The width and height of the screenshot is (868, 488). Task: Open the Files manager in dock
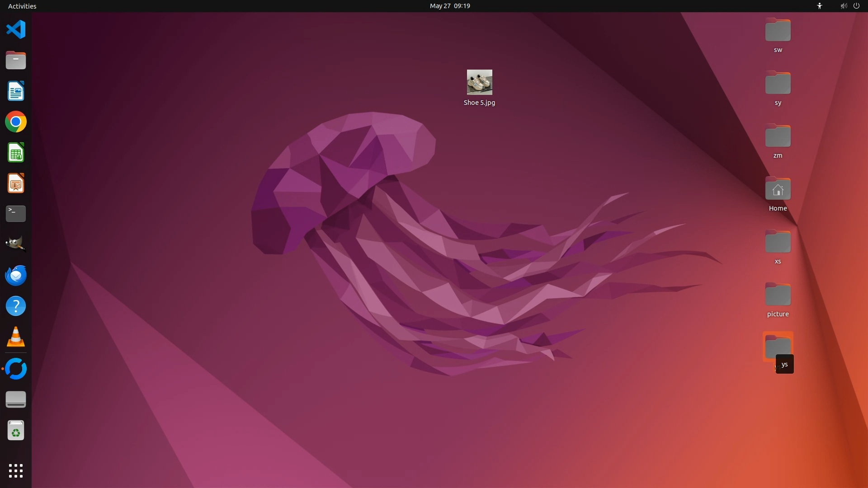16,61
